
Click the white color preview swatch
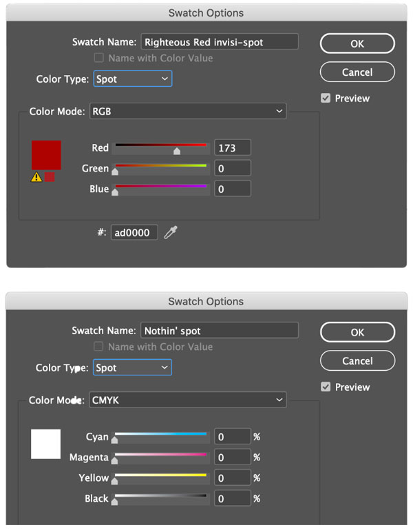(46, 444)
